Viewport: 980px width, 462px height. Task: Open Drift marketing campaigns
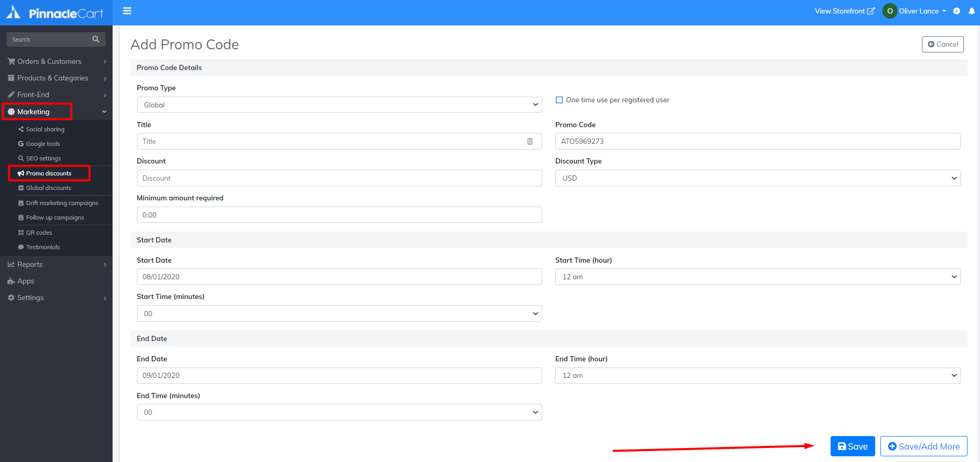coord(62,203)
